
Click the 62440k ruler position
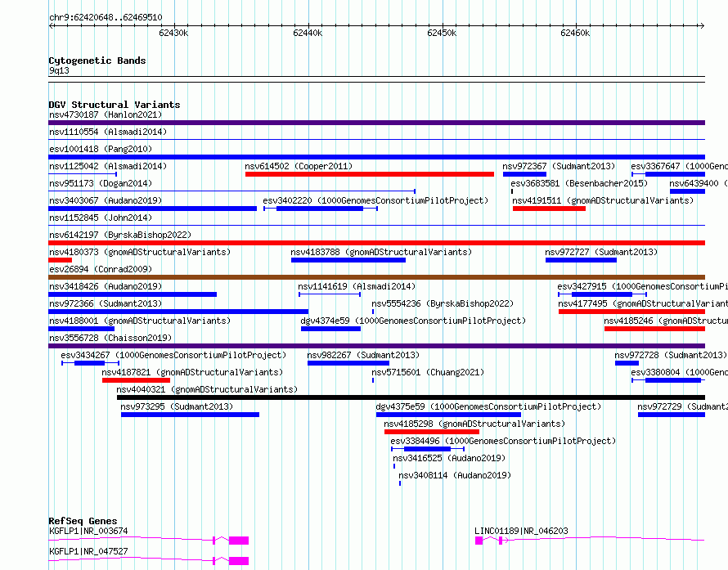point(308,33)
